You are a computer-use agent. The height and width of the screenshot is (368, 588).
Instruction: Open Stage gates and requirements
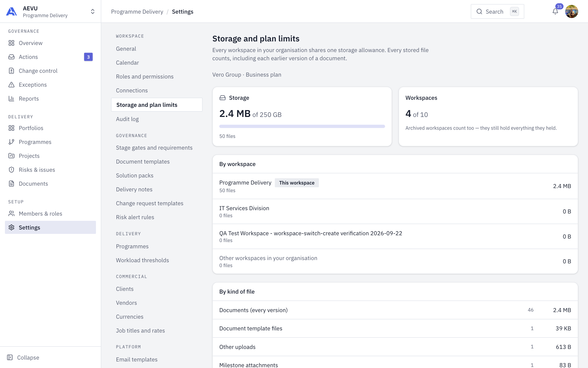tap(154, 148)
